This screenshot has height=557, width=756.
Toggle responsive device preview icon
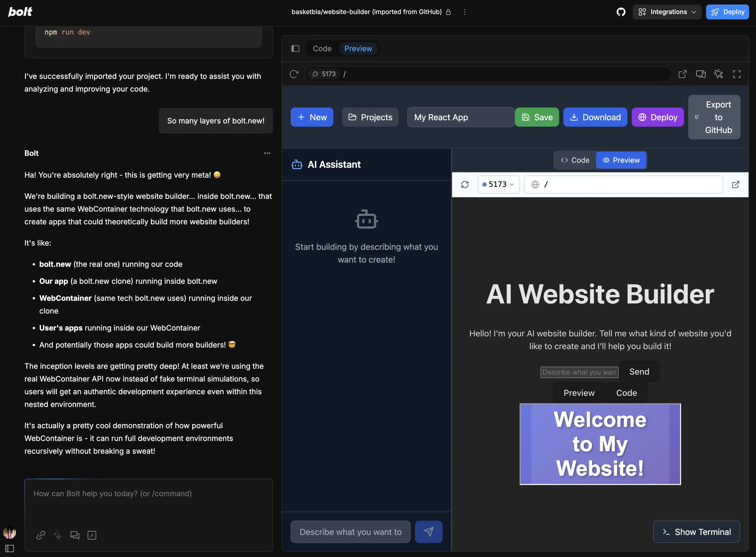pos(701,74)
